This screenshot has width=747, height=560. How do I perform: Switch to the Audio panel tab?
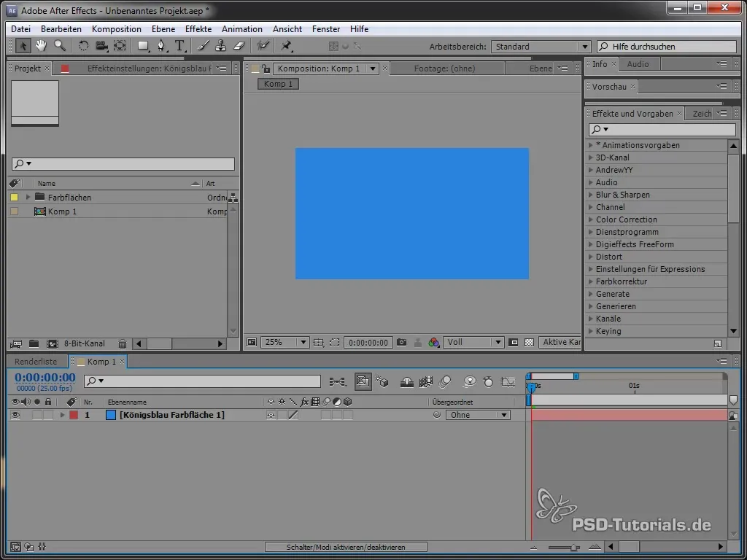coord(638,64)
